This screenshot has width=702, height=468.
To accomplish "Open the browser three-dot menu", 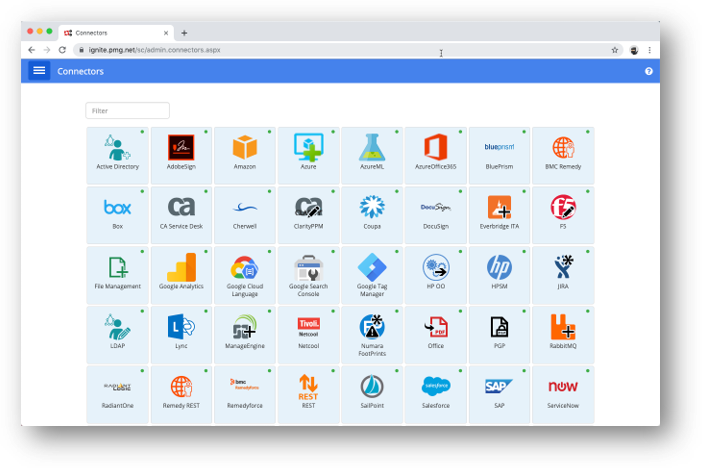I will pyautogui.click(x=650, y=50).
